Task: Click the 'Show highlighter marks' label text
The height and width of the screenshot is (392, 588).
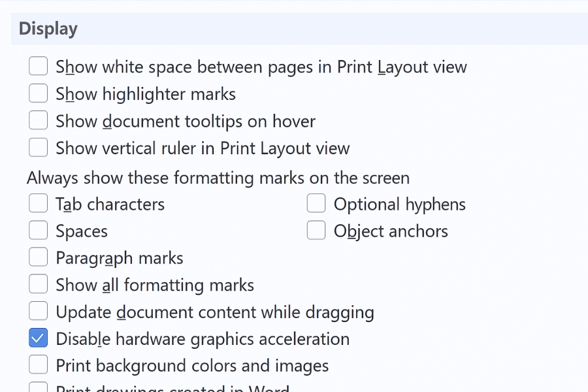Action: [146, 94]
